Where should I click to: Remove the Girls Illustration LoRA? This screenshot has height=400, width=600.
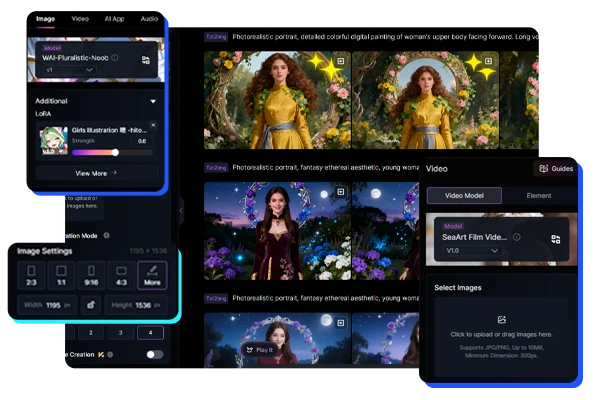[x=153, y=125]
